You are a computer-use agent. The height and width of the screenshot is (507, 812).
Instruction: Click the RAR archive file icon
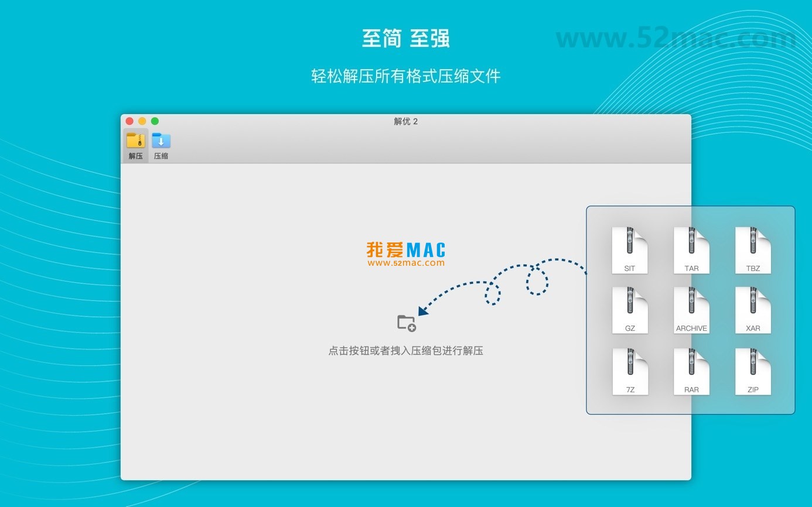point(691,370)
